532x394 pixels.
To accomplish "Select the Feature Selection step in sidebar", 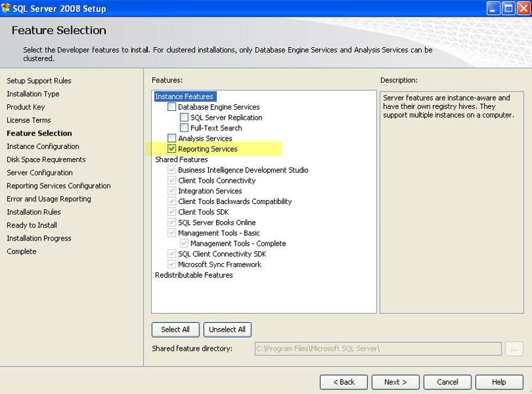I will tap(39, 134).
